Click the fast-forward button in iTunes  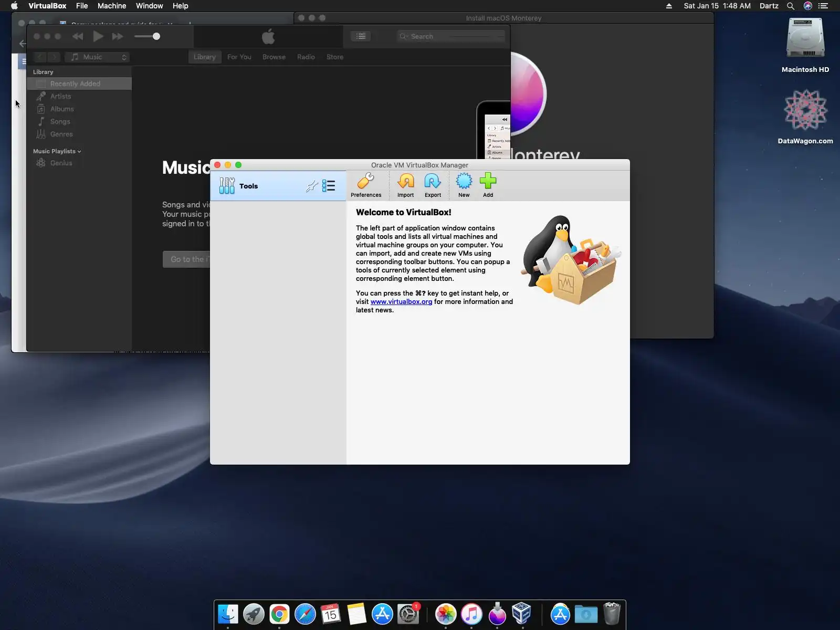click(x=118, y=36)
